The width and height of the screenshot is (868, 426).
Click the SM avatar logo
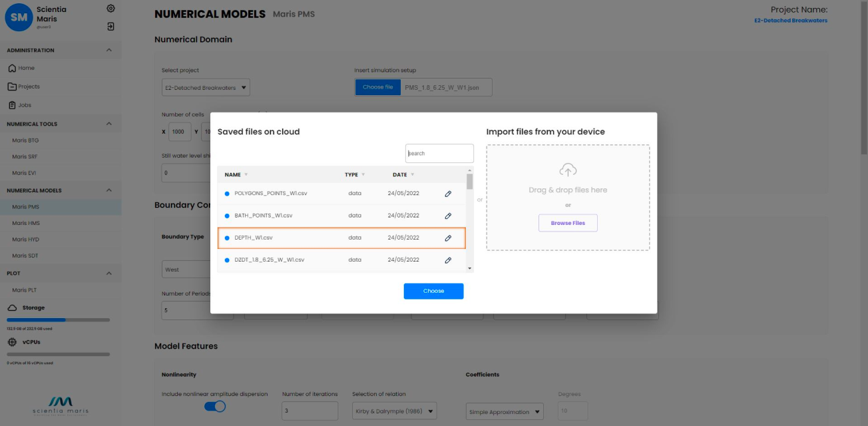point(19,18)
